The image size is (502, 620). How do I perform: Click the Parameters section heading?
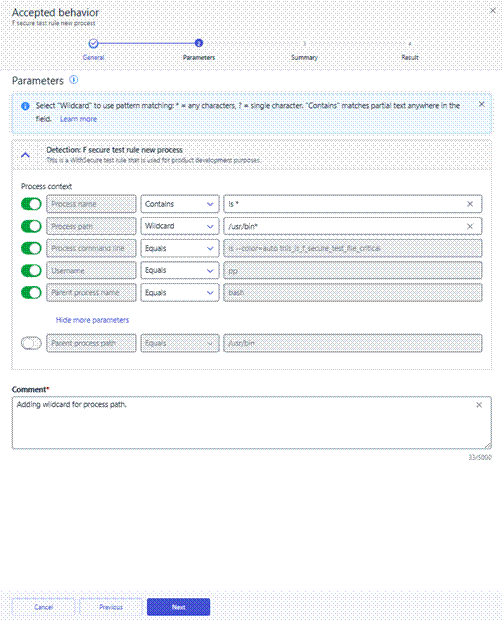pyautogui.click(x=38, y=81)
